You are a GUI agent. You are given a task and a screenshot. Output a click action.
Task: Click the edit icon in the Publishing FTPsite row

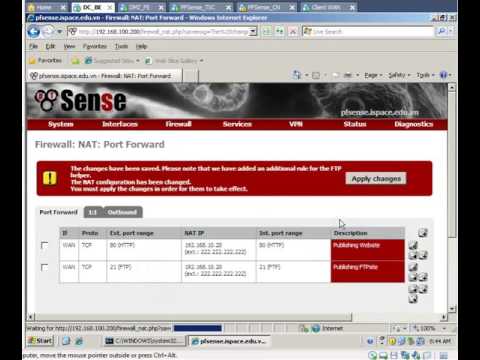coord(413,267)
